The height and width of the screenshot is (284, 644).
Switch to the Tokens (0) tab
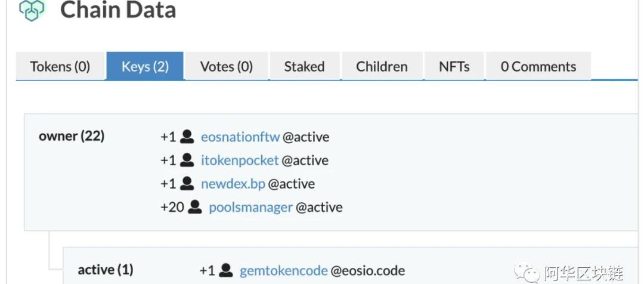point(60,66)
